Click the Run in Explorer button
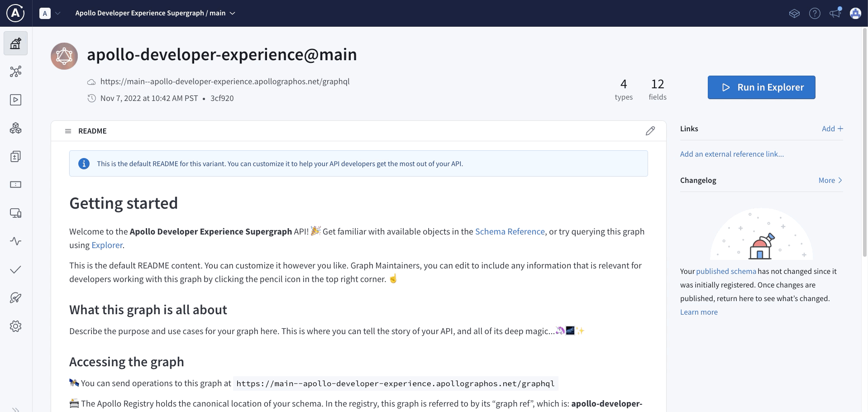This screenshot has width=868, height=412. (761, 87)
